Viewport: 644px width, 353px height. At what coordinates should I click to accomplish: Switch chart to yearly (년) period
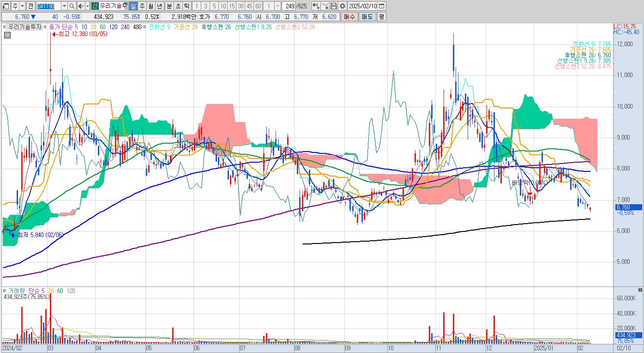tap(159, 6)
